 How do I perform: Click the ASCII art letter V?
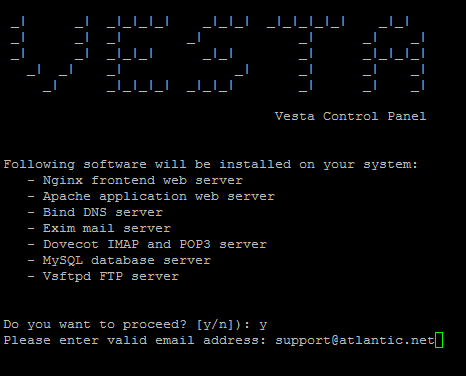coord(49,54)
